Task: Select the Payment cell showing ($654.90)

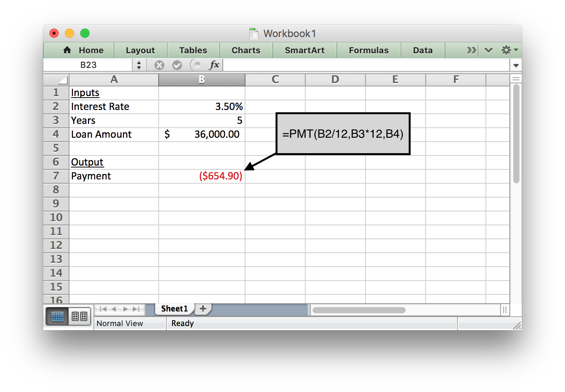Action: (202, 176)
